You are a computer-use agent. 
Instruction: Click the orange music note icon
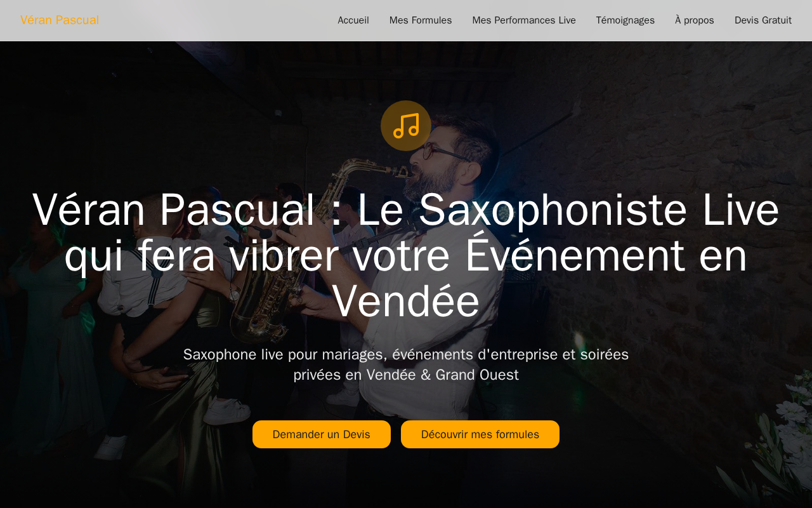406,126
